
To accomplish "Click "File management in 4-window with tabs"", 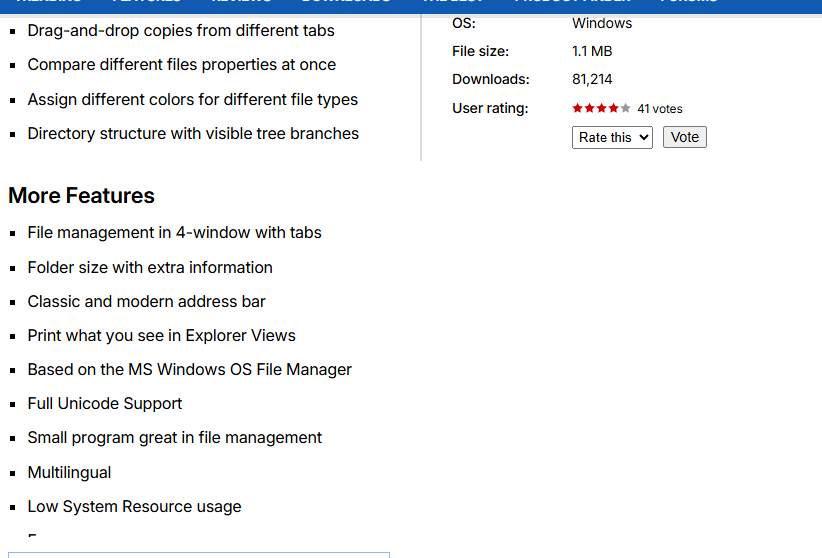I will tap(175, 232).
